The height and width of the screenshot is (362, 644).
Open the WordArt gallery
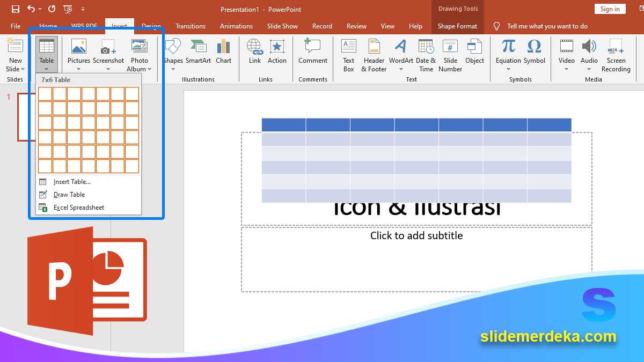tap(401, 54)
